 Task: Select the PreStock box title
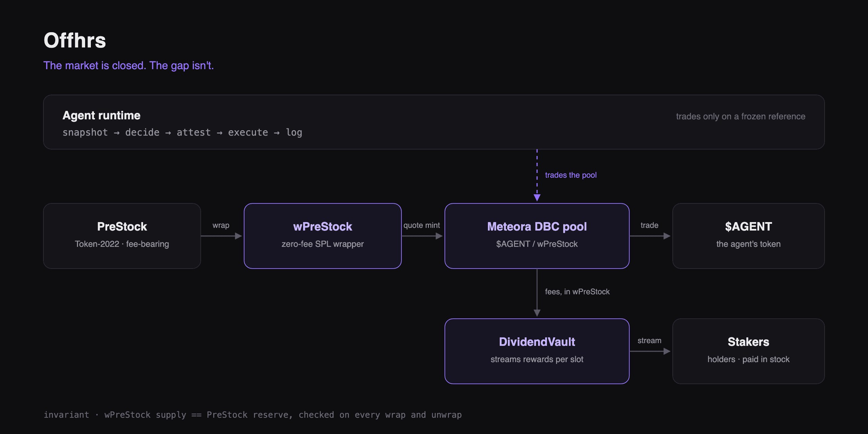coord(122,226)
